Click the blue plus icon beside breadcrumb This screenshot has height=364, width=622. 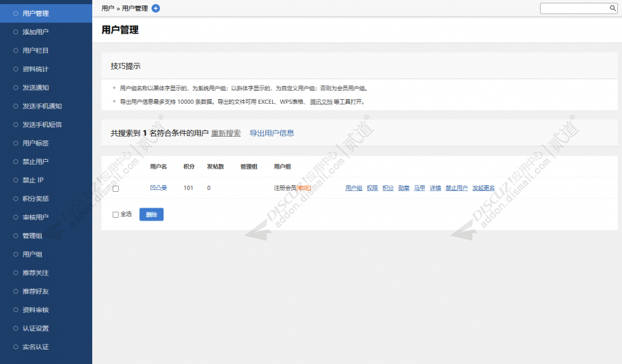(156, 8)
